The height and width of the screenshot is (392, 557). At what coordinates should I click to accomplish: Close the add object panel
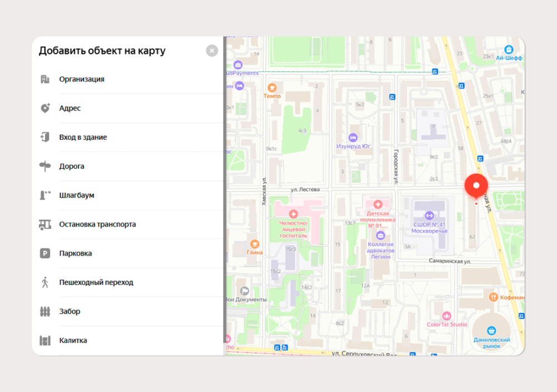[212, 51]
